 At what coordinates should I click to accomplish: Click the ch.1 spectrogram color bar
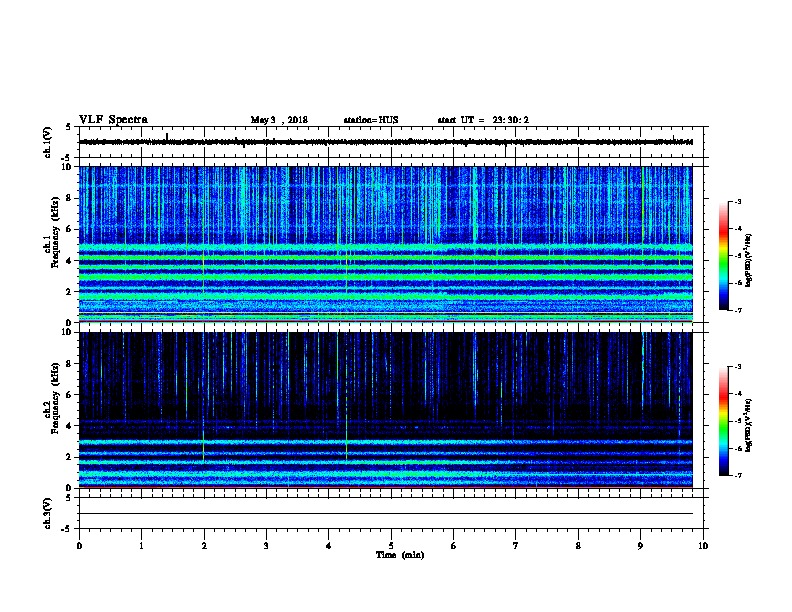click(x=724, y=256)
